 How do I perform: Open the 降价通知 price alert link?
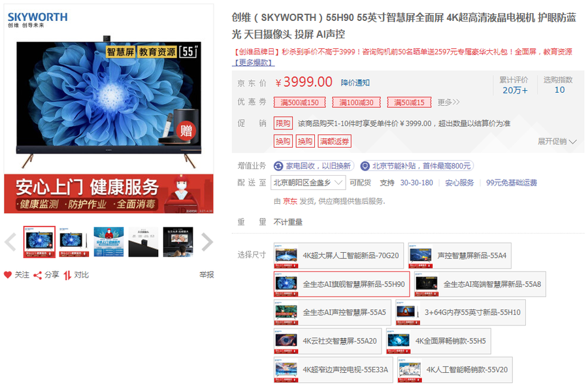[x=355, y=82]
